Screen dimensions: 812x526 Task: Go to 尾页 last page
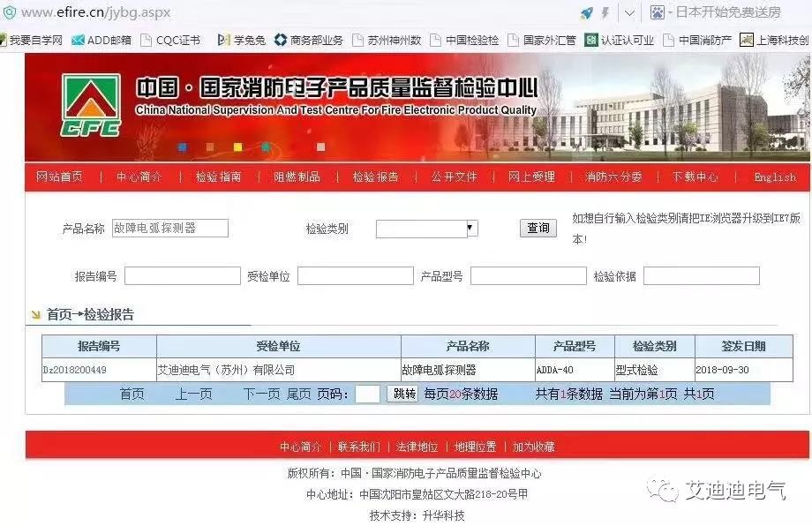pos(299,394)
